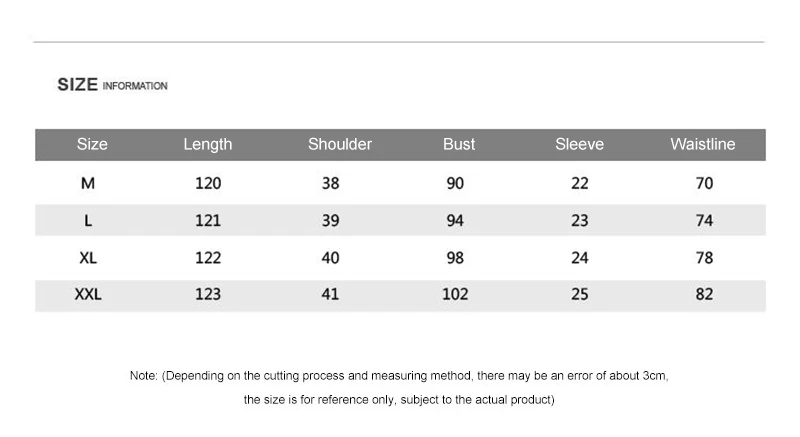Select the Bust column header
This screenshot has width=800, height=437.
[459, 144]
